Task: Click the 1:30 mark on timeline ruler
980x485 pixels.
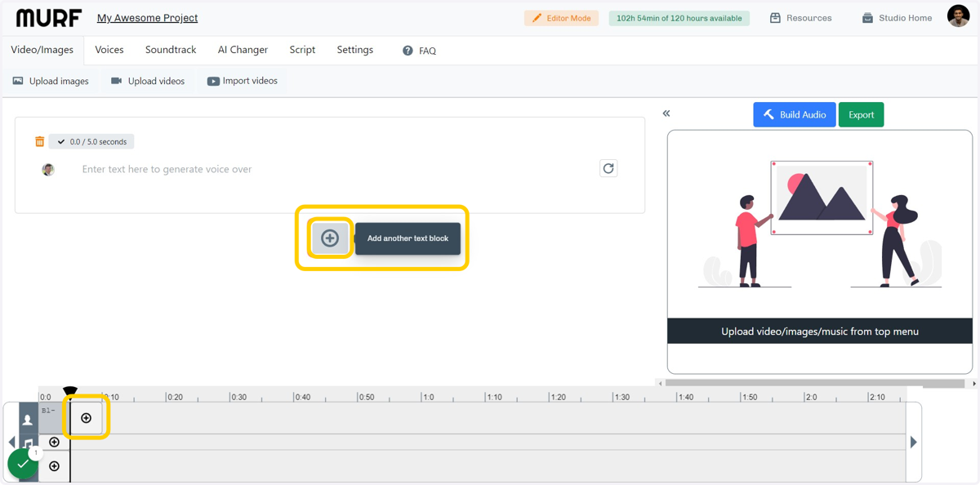Action: [x=621, y=397]
